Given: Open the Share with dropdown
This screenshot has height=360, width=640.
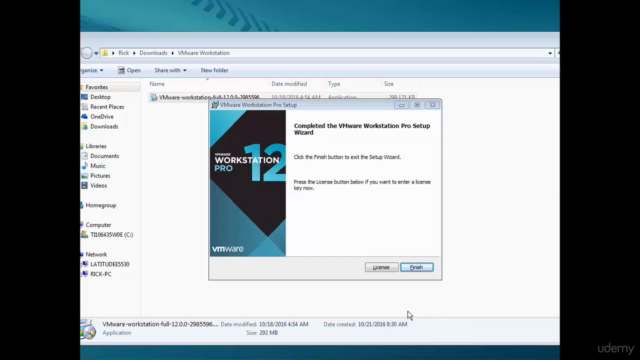Looking at the screenshot, I should tap(170, 70).
